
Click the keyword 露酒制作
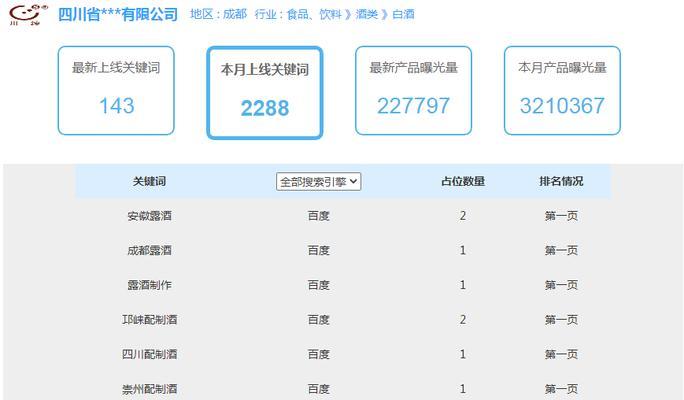pos(149,285)
